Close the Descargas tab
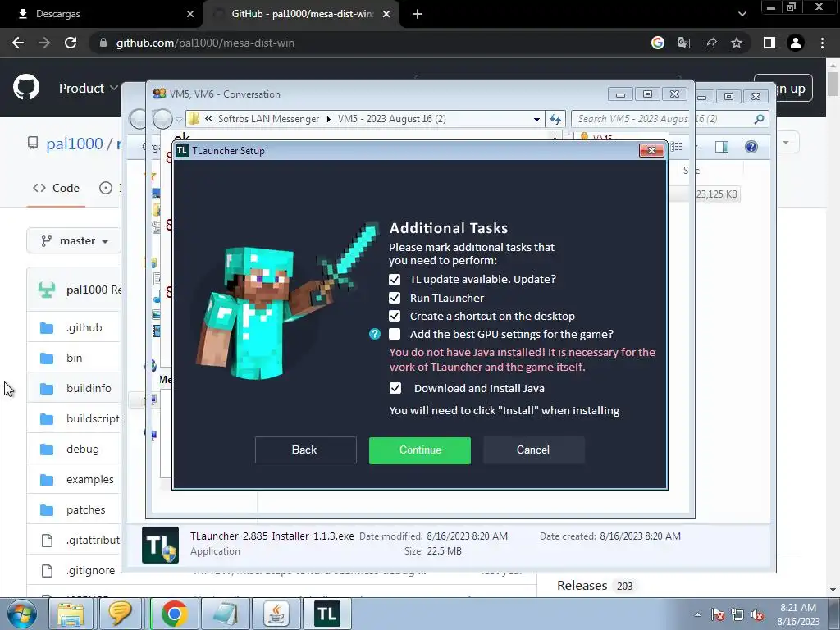840x630 pixels. pos(190,14)
